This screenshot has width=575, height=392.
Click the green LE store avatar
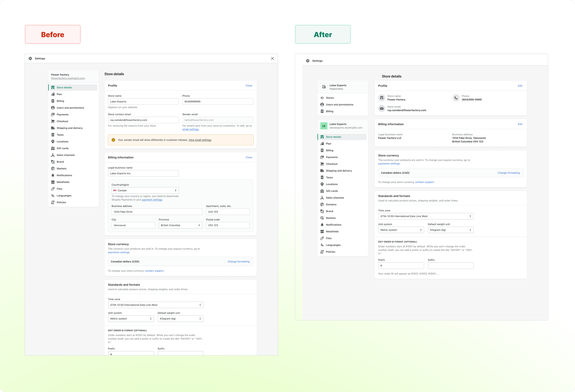324,126
